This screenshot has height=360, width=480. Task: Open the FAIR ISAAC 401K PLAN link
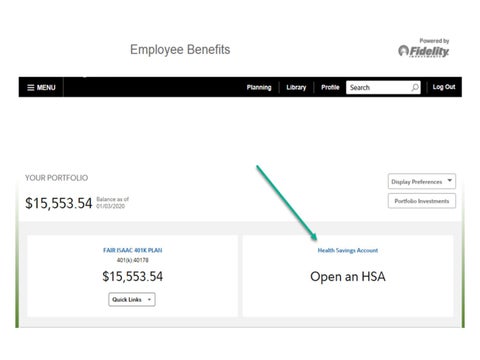click(x=133, y=250)
